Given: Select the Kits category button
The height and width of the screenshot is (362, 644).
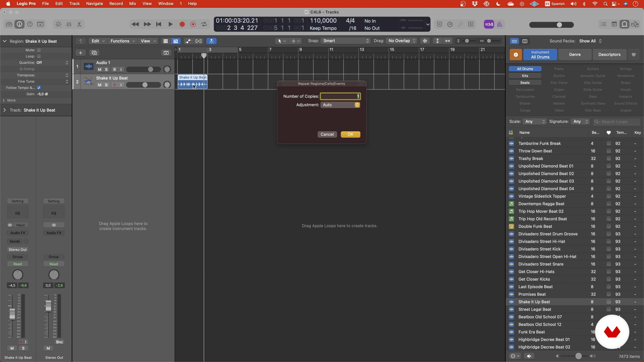Looking at the screenshot, I should [x=525, y=76].
